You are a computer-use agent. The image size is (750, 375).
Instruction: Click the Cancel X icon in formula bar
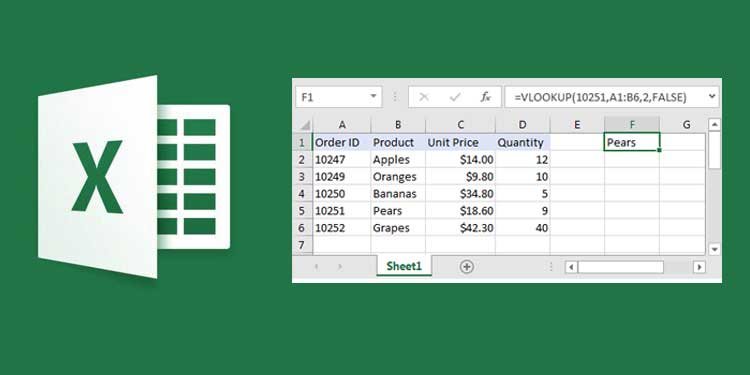423,98
